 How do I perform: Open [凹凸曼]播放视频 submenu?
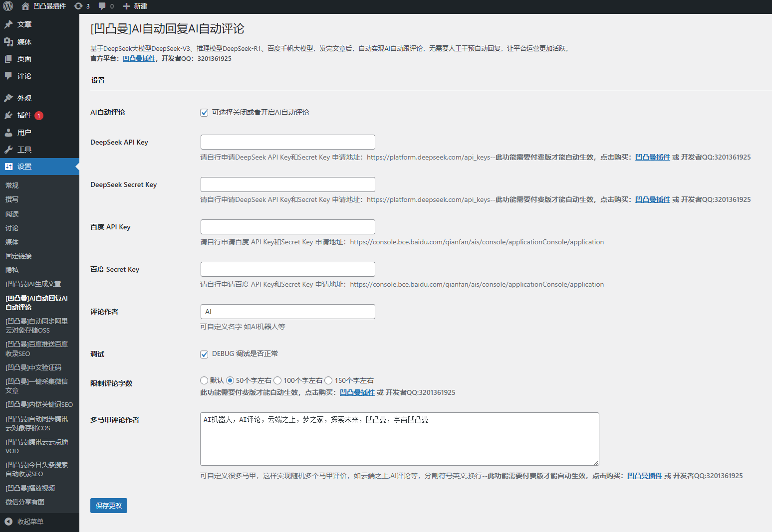30,488
